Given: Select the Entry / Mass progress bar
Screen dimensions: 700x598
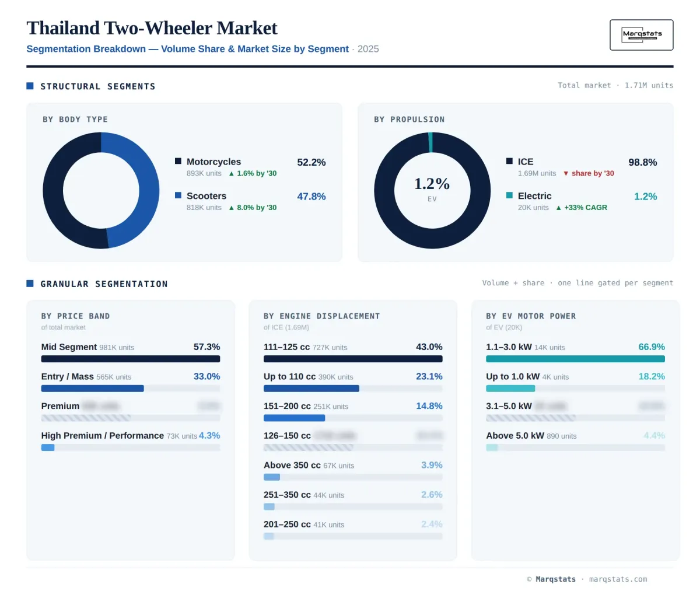Looking at the screenshot, I should point(131,389).
